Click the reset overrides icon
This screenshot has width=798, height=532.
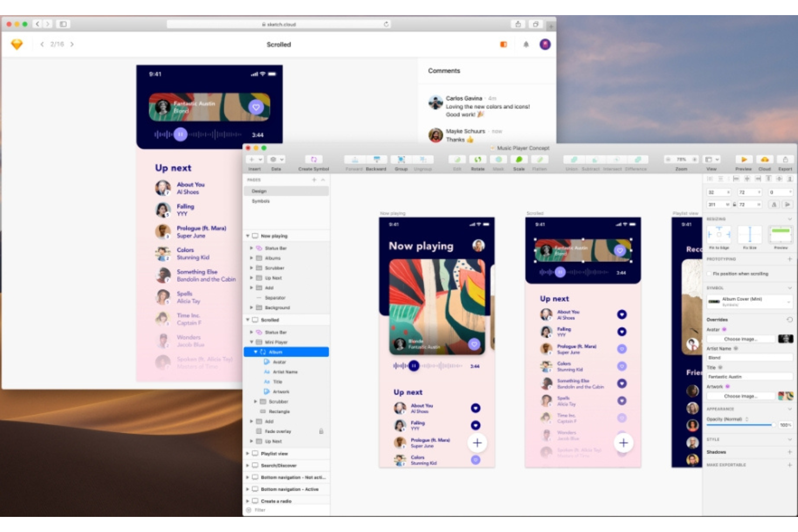tap(789, 320)
